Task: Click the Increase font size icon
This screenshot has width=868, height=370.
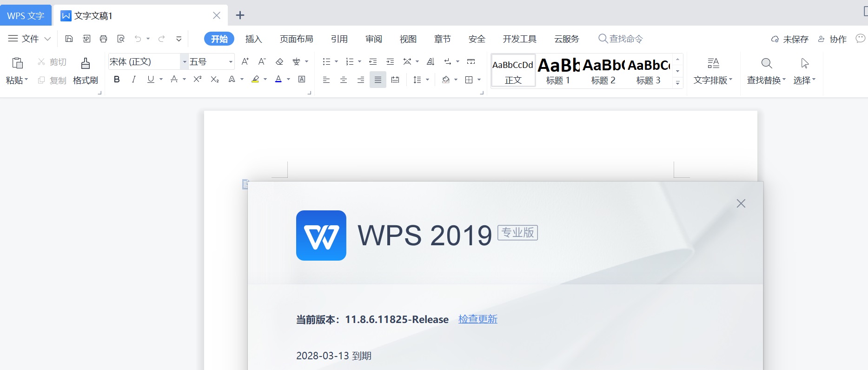Action: click(x=245, y=61)
